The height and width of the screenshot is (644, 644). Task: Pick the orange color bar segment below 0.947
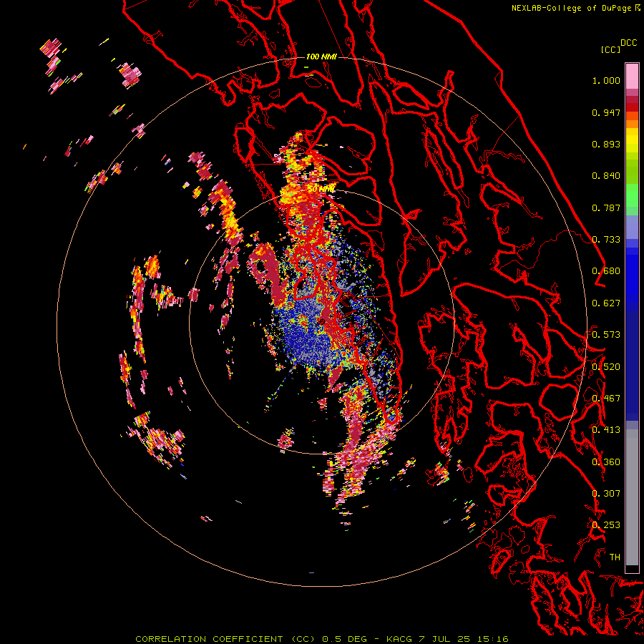[632, 123]
